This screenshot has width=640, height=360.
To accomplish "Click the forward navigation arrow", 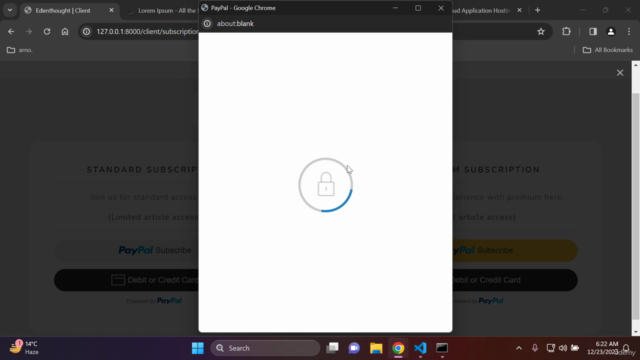I will [x=29, y=31].
